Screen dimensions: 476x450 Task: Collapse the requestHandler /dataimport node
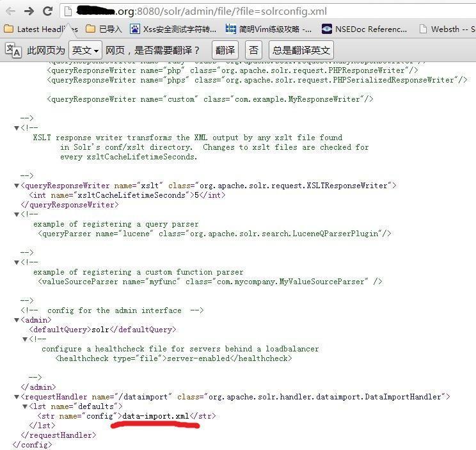pyautogui.click(x=17, y=397)
